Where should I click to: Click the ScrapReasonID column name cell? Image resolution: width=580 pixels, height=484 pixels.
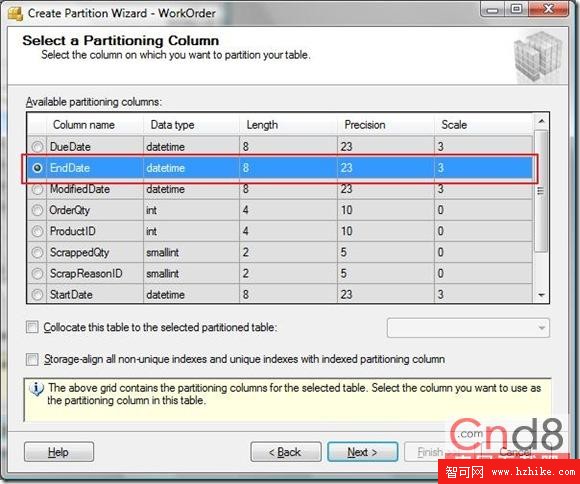pos(95,273)
